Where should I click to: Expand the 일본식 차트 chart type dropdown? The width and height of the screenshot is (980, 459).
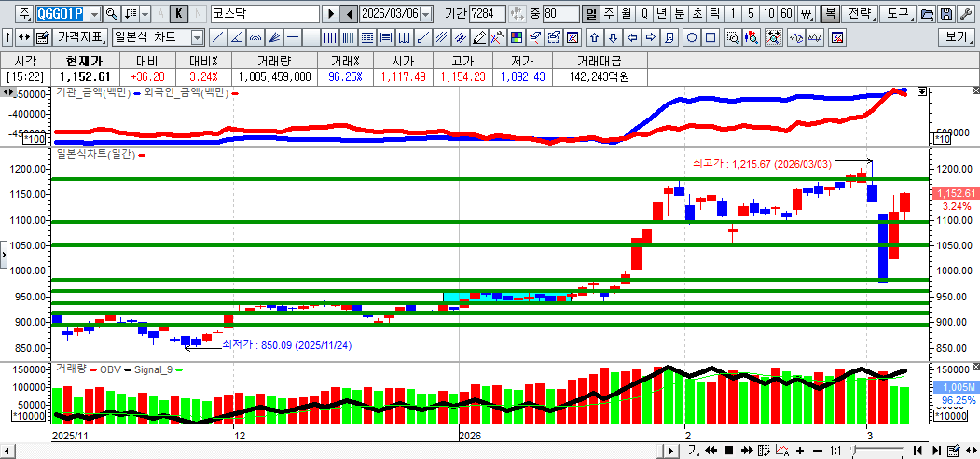click(x=197, y=37)
